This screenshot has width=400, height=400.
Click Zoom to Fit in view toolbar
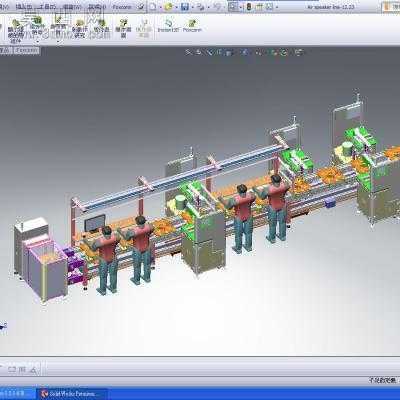188,52
